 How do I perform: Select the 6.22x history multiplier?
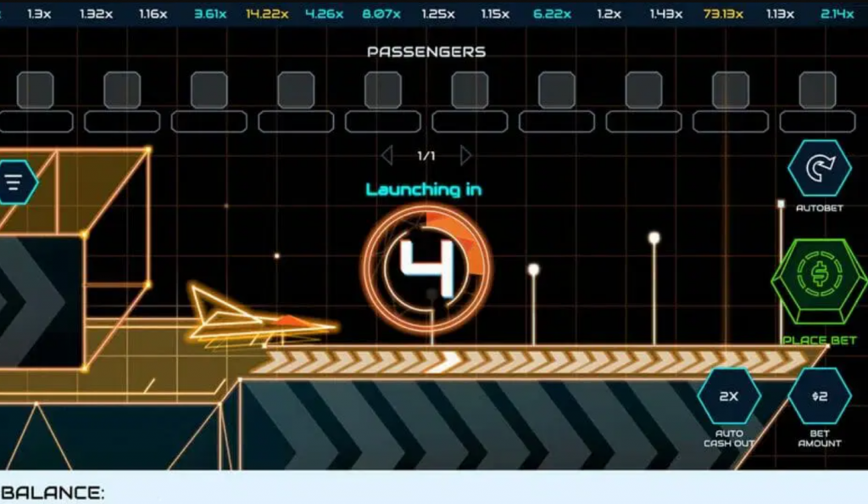point(552,14)
